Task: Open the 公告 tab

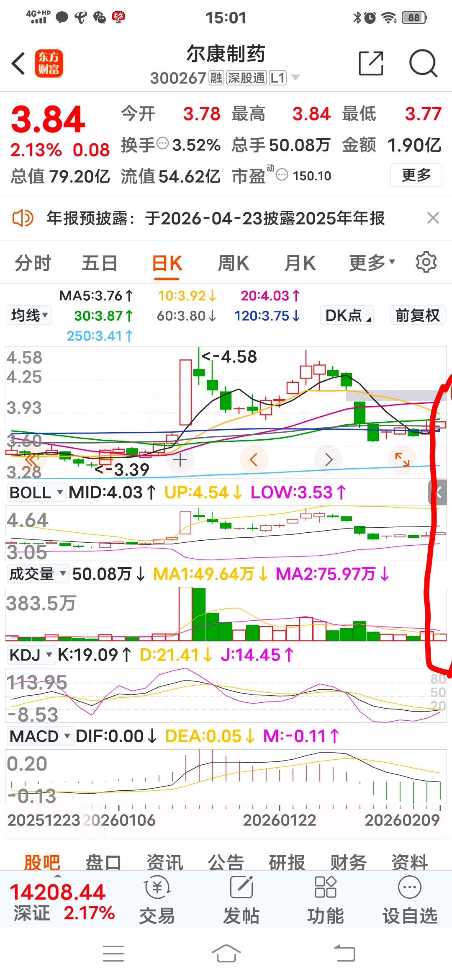Action: pos(226,863)
